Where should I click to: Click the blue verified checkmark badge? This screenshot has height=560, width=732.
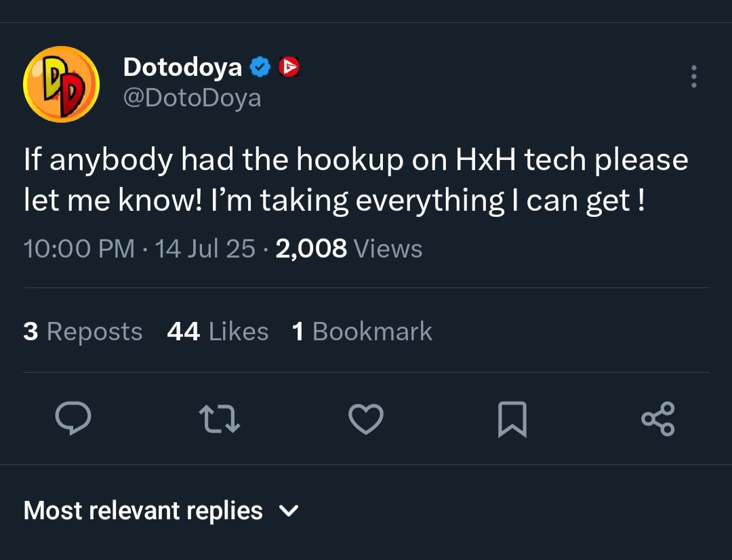260,67
